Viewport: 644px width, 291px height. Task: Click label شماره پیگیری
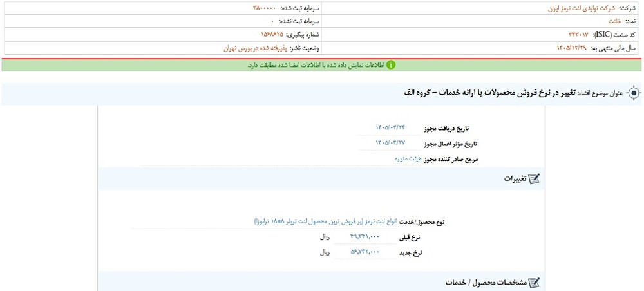click(303, 35)
